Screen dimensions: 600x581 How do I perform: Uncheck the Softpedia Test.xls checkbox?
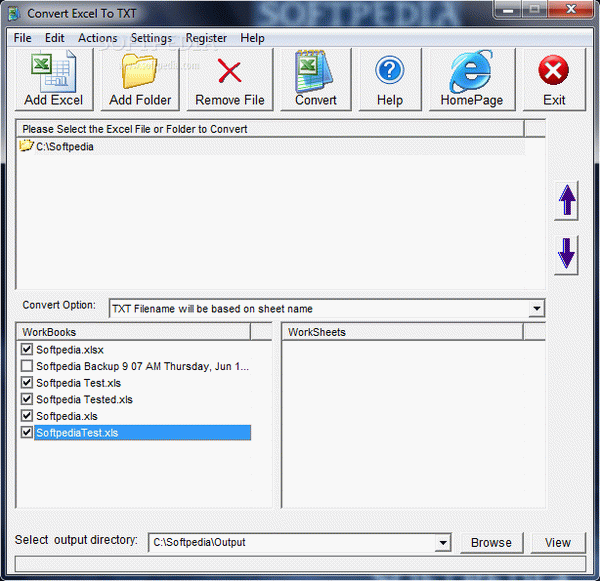(27, 382)
